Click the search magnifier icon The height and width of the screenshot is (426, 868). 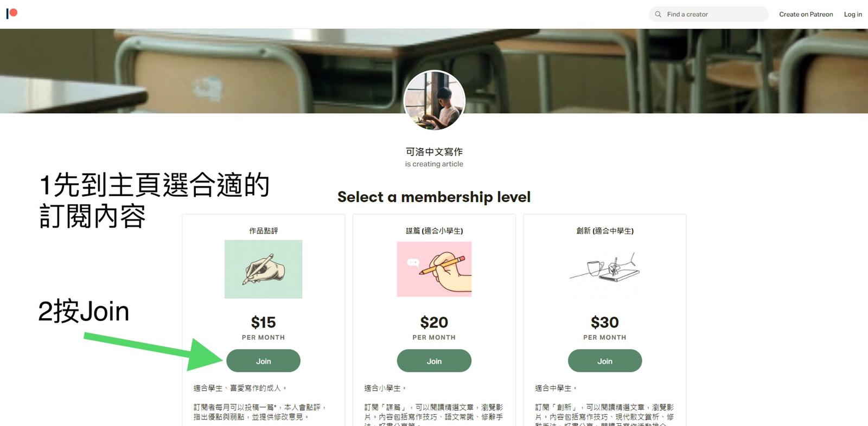(x=658, y=14)
